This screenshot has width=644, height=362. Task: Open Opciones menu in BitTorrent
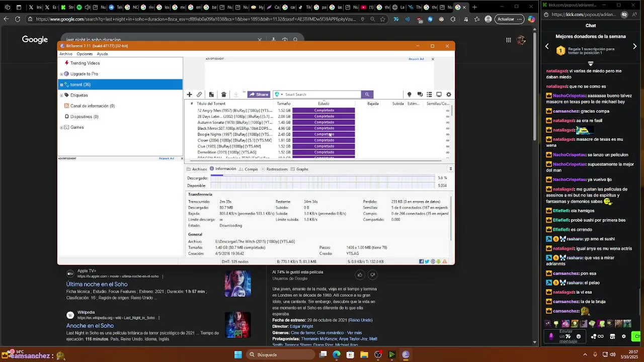[x=85, y=54]
